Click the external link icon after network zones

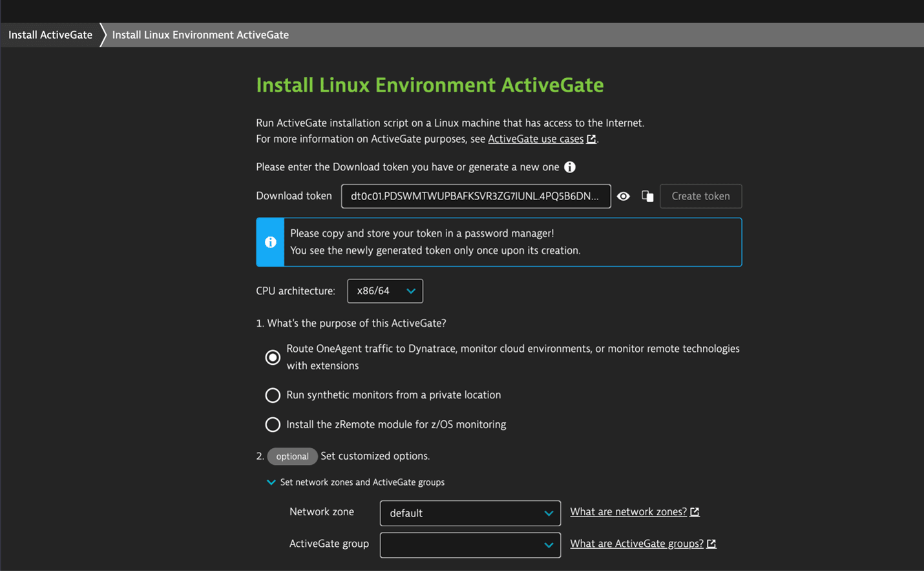pos(695,512)
